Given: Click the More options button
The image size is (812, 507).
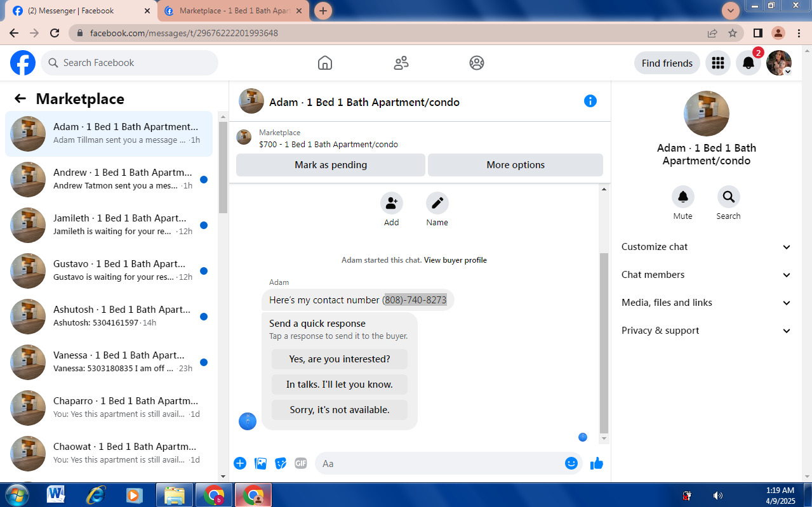Looking at the screenshot, I should tap(516, 165).
